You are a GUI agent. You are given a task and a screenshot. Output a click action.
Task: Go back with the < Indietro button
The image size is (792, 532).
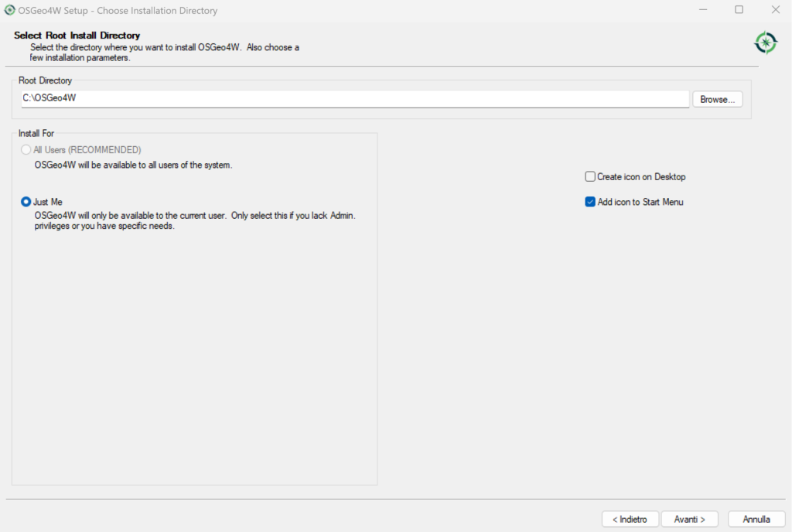point(630,519)
